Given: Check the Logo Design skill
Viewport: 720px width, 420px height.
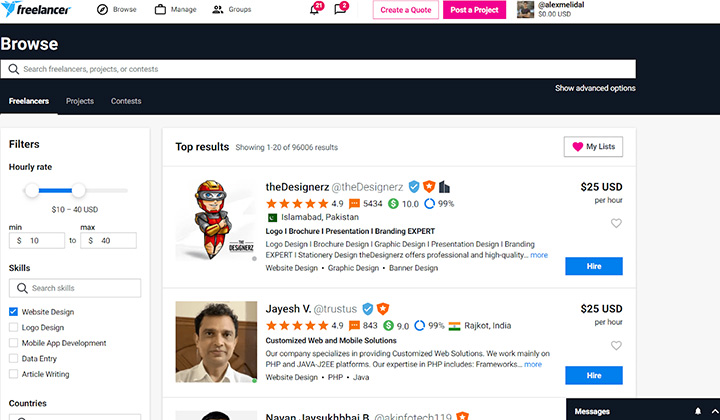Looking at the screenshot, I should click(x=13, y=327).
